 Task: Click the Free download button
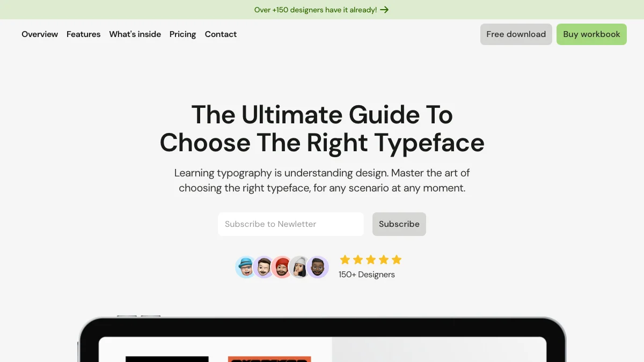tap(516, 34)
